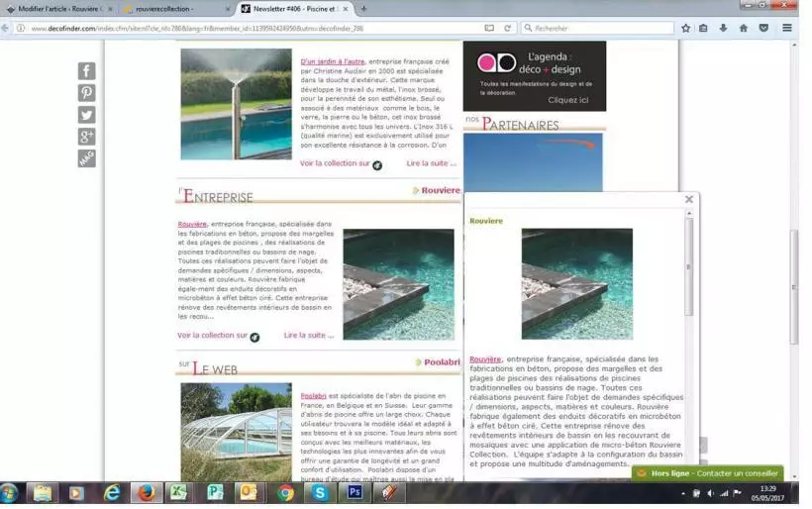Open a new browser tab
The width and height of the screenshot is (812, 509).
click(363, 9)
